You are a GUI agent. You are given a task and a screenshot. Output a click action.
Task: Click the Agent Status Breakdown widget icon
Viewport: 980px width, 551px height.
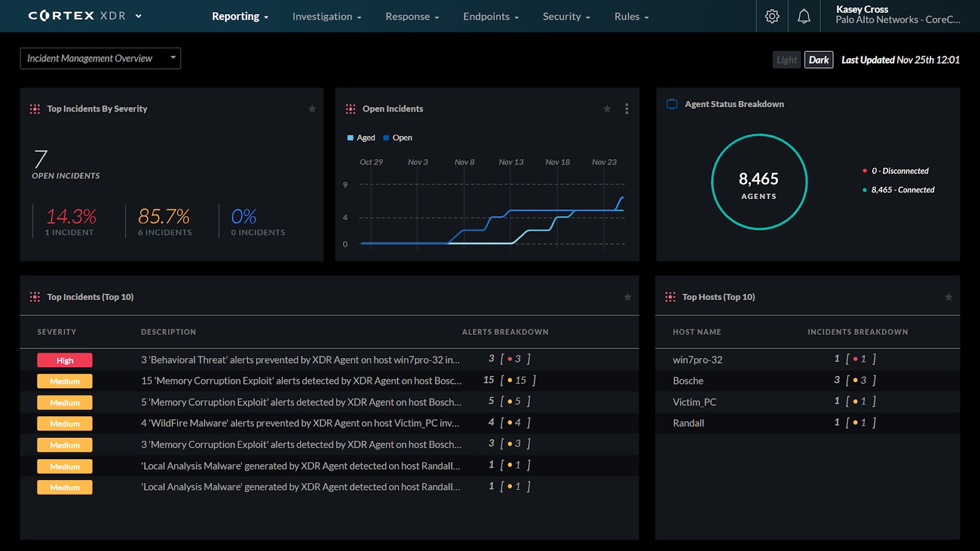click(x=672, y=104)
